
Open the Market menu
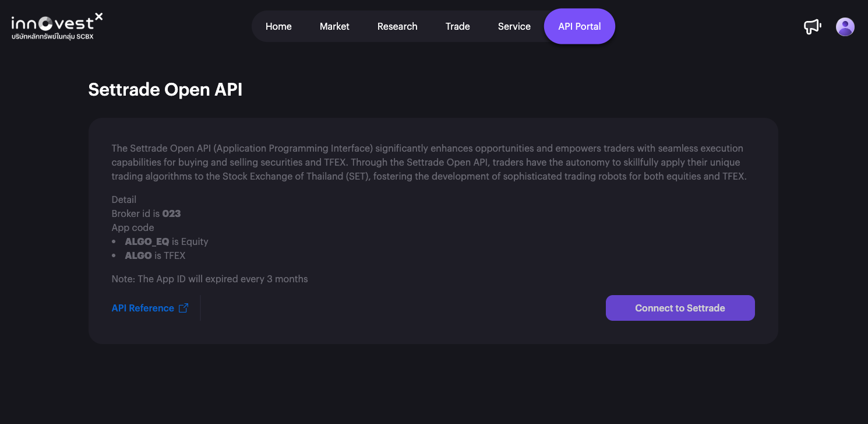coord(334,26)
